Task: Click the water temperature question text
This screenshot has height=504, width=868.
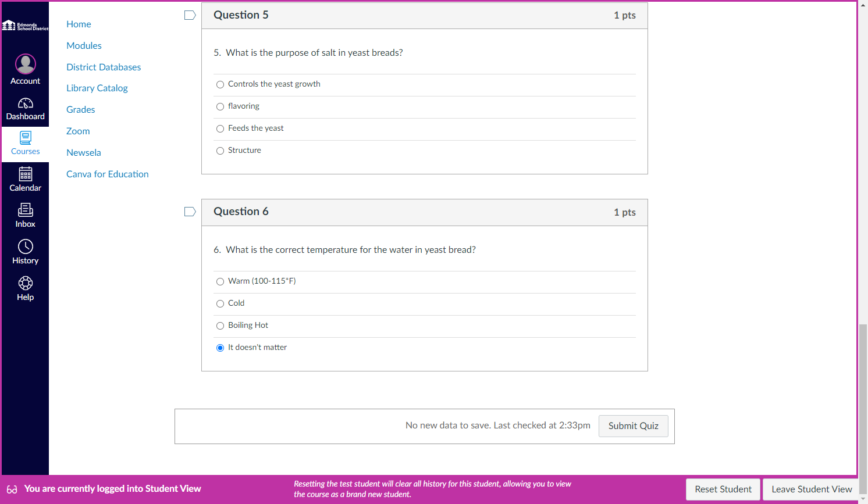Action: coord(344,249)
